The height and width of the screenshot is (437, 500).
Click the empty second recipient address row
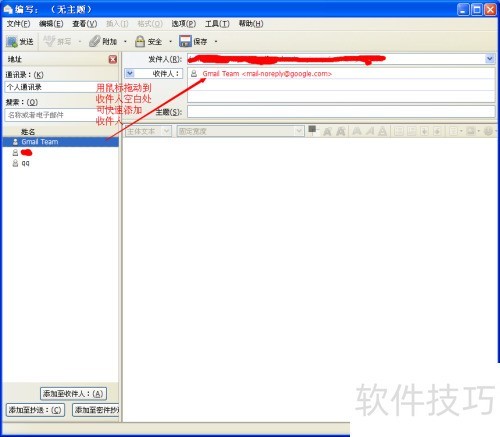[341, 85]
